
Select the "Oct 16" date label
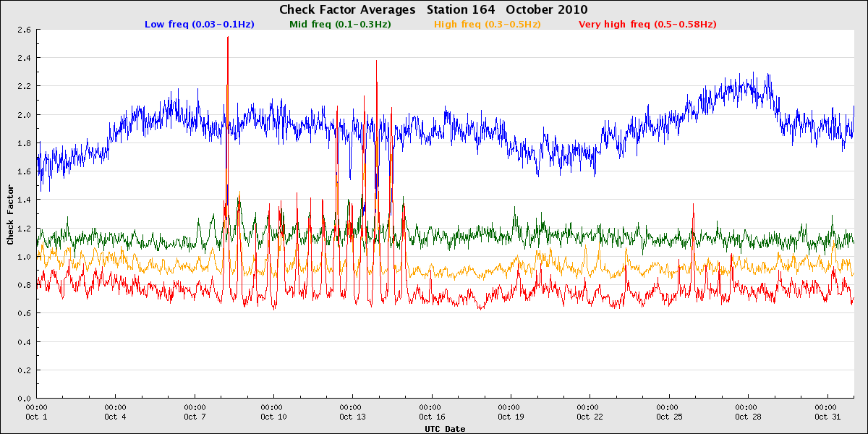click(432, 417)
